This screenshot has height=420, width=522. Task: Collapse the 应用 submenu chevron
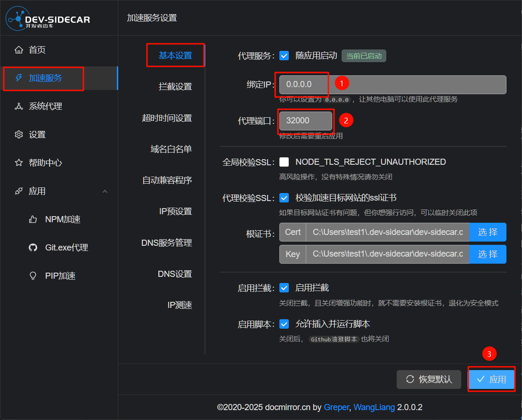pyautogui.click(x=105, y=191)
